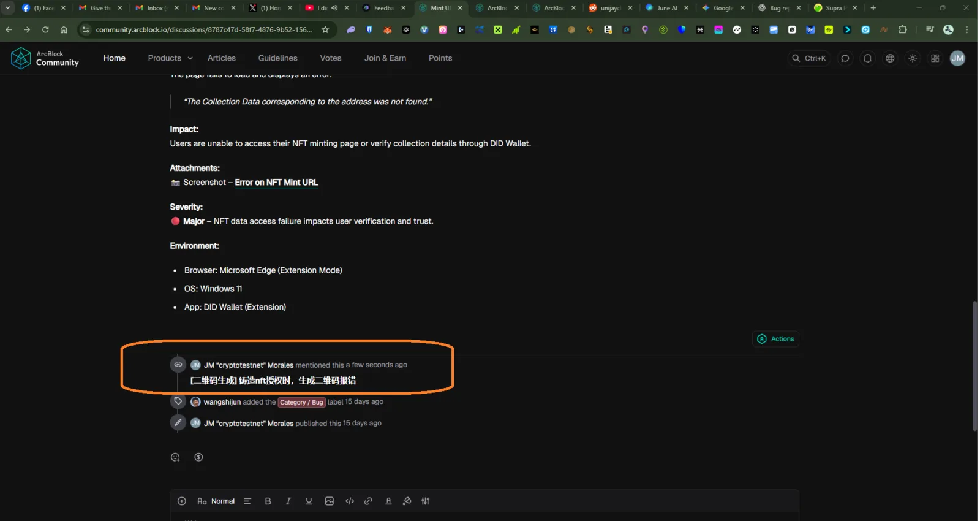This screenshot has width=980, height=521.
Task: Open the editor settings sliders icon
Action: coord(426,501)
